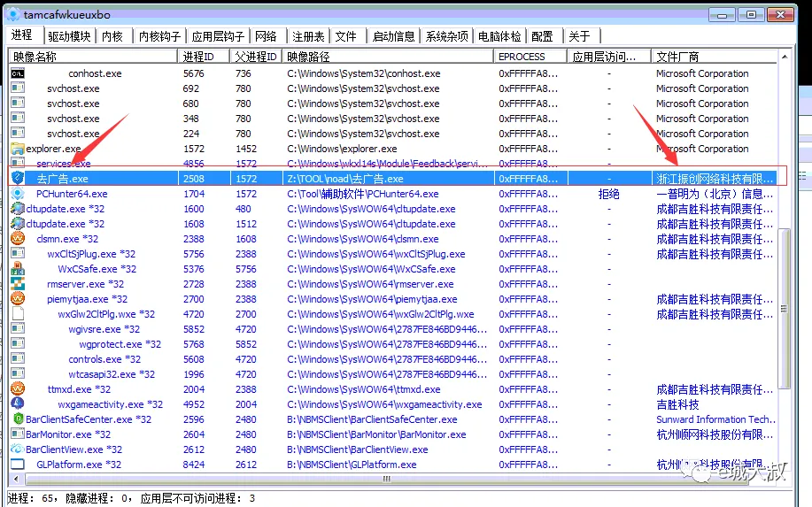This screenshot has width=812, height=507.
Task: Open the 内核钩子 tab
Action: 159,36
